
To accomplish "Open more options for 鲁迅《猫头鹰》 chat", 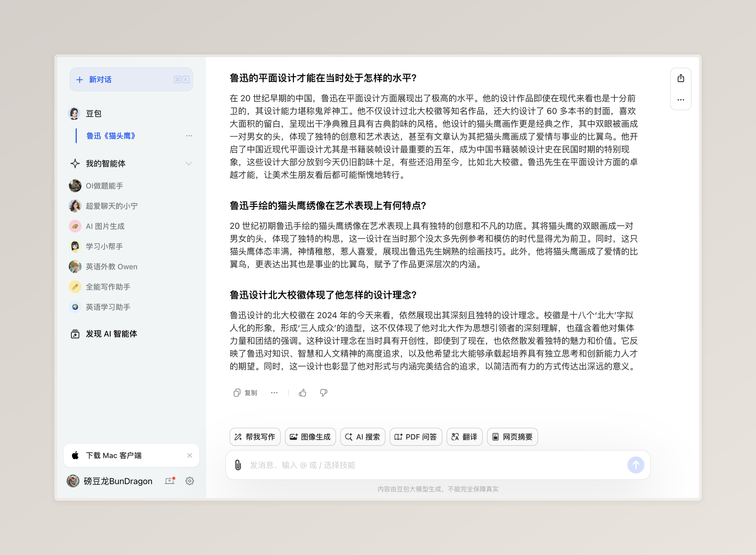I will 189,136.
